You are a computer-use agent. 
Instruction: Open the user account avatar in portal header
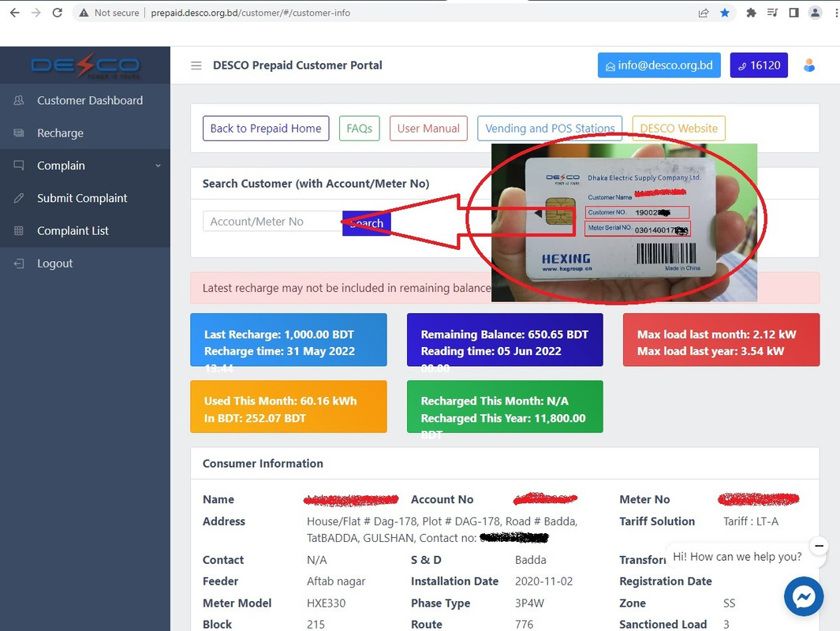[x=809, y=65]
